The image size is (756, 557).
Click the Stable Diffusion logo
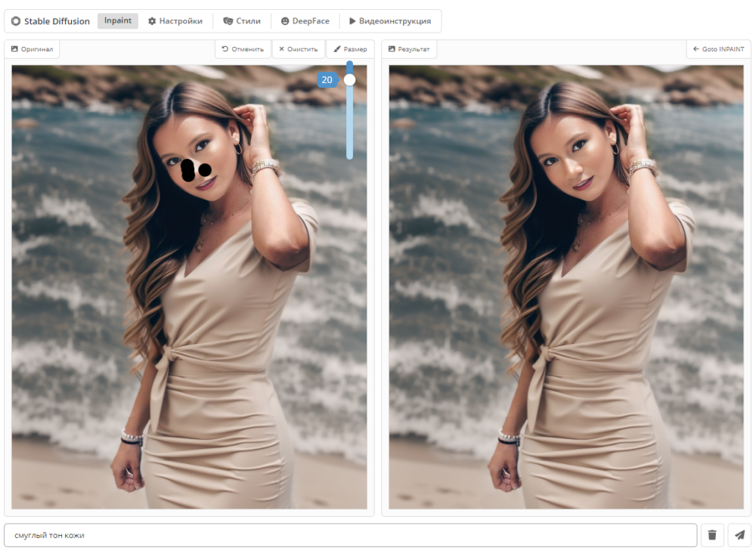point(50,21)
